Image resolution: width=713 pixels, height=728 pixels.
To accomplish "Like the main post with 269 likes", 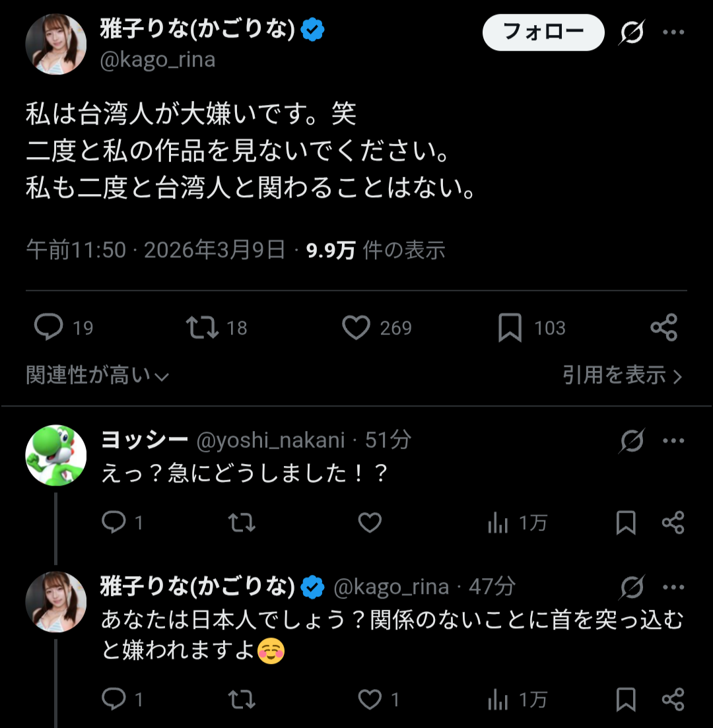I will tap(356, 327).
